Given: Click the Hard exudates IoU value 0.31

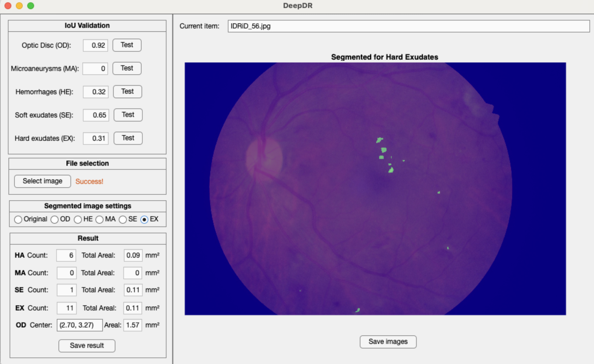Looking at the screenshot, I should coord(96,138).
